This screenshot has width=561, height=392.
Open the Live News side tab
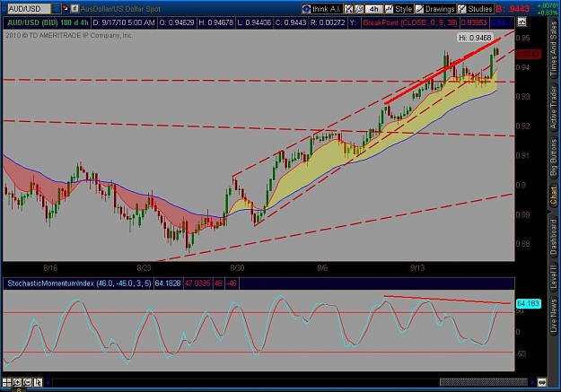coord(554,316)
